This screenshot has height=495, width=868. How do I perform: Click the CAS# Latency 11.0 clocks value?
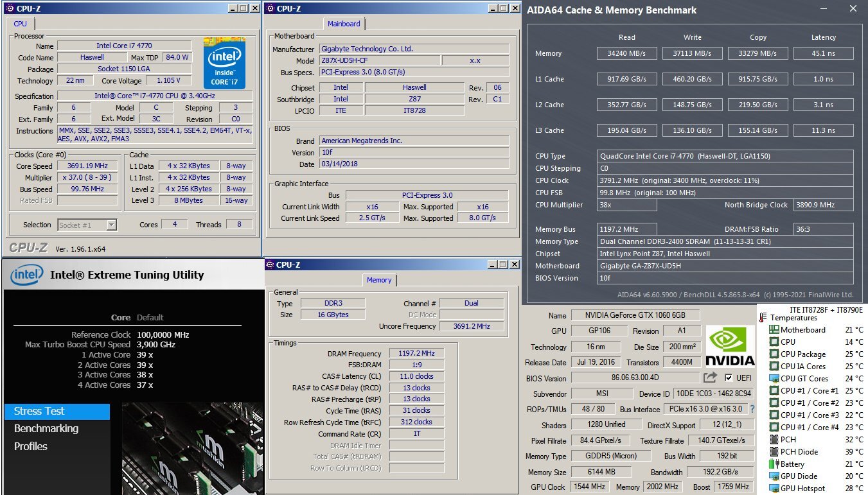[x=416, y=377]
